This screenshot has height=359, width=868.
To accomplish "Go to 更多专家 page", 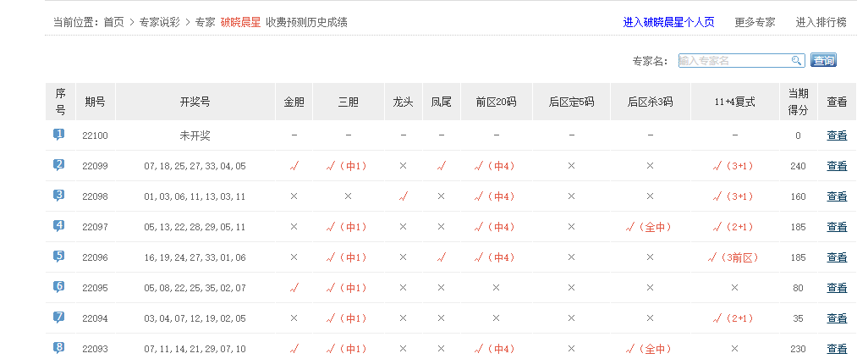I will point(755,22).
